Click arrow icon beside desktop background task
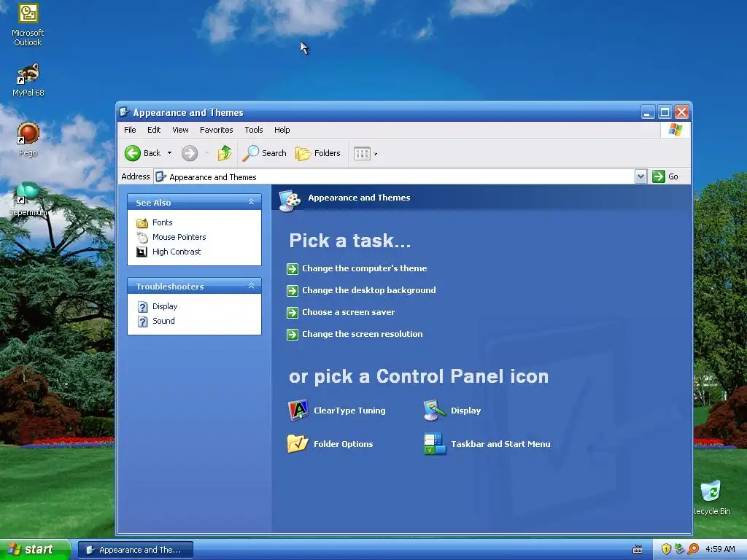Image resolution: width=747 pixels, height=560 pixels. point(292,290)
